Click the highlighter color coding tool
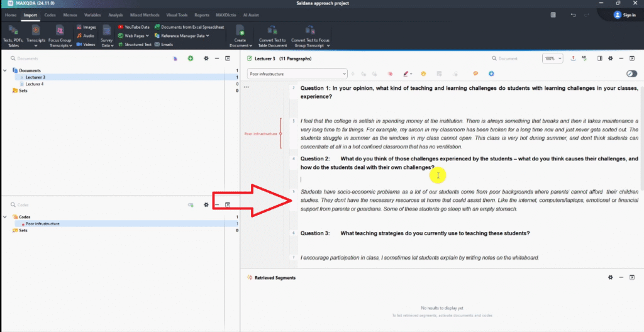This screenshot has height=332, width=644. point(406,74)
